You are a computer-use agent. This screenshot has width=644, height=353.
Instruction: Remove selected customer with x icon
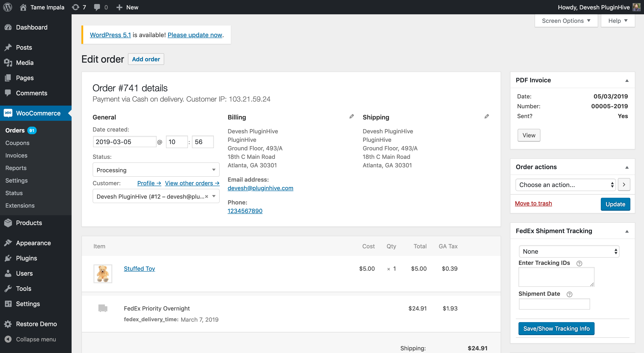[x=206, y=196]
